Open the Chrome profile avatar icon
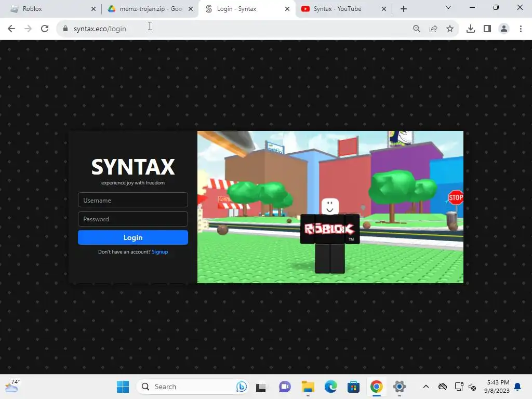Viewport: 532px width, 399px height. tap(504, 29)
